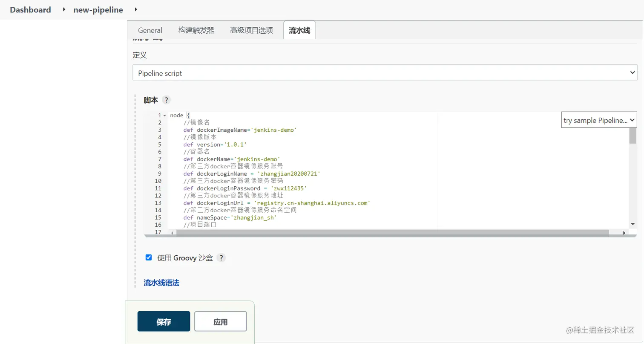
Task: Open the try sample Pipeline dropdown
Action: pos(599,120)
